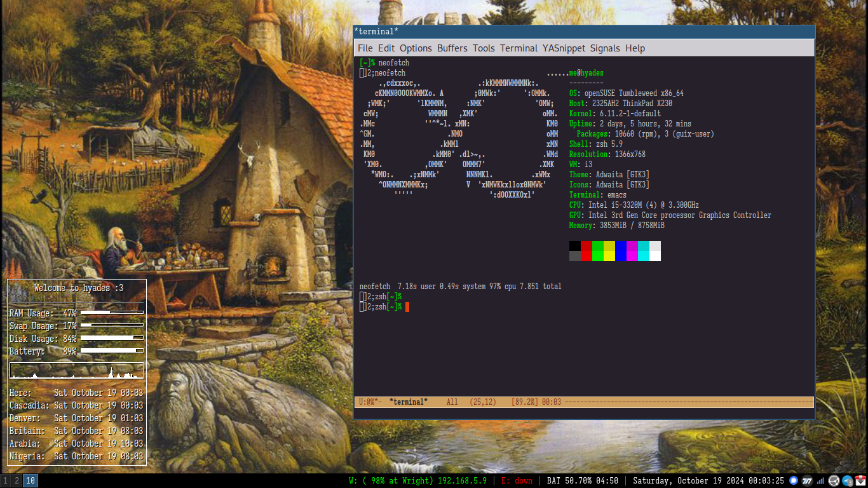Open the YASnippet menu
The image size is (868, 488).
pos(564,48)
